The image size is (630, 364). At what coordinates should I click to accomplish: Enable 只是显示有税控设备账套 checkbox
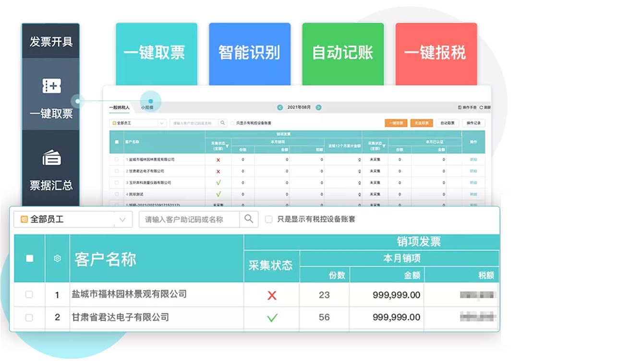(x=269, y=220)
